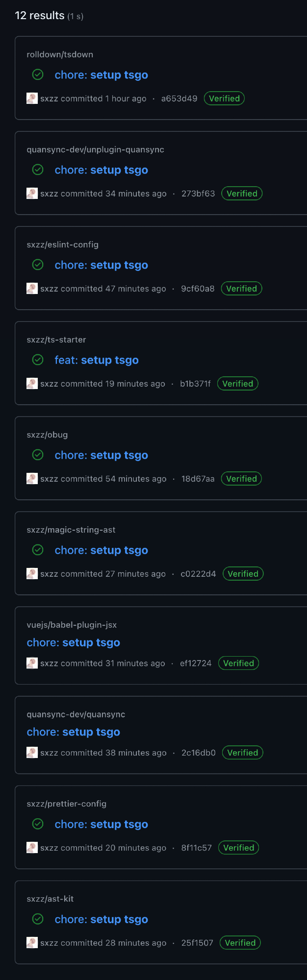Screen dimensions: 307x980
Task: Click the status check icon for sxzz/ts-starter
Action: 38,360
